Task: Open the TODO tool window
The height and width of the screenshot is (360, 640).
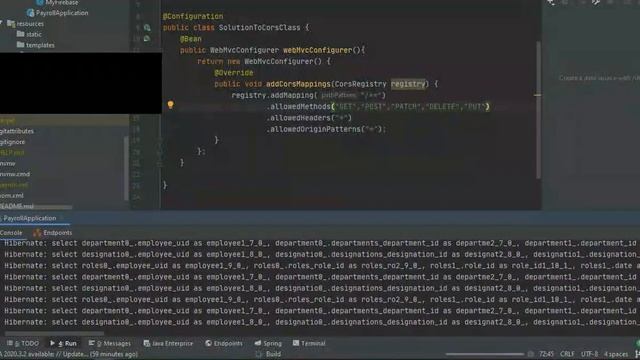Action: point(23,343)
